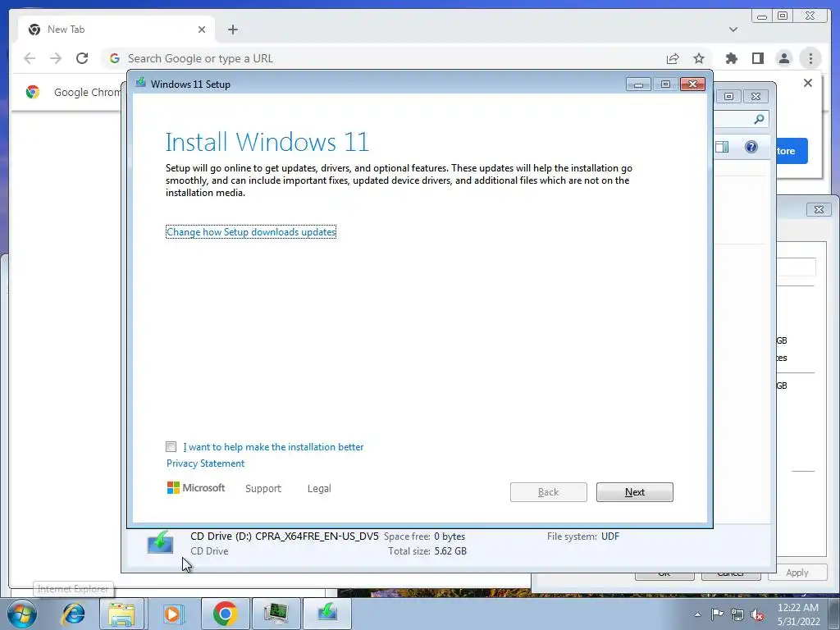Click the Explorer search magnifier icon
Screen dimensions: 840x630
(x=759, y=119)
